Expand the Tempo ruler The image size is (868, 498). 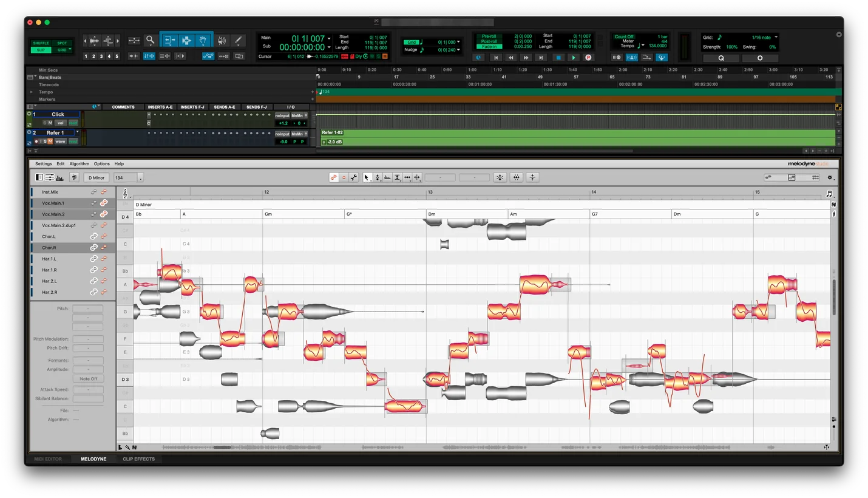[32, 92]
